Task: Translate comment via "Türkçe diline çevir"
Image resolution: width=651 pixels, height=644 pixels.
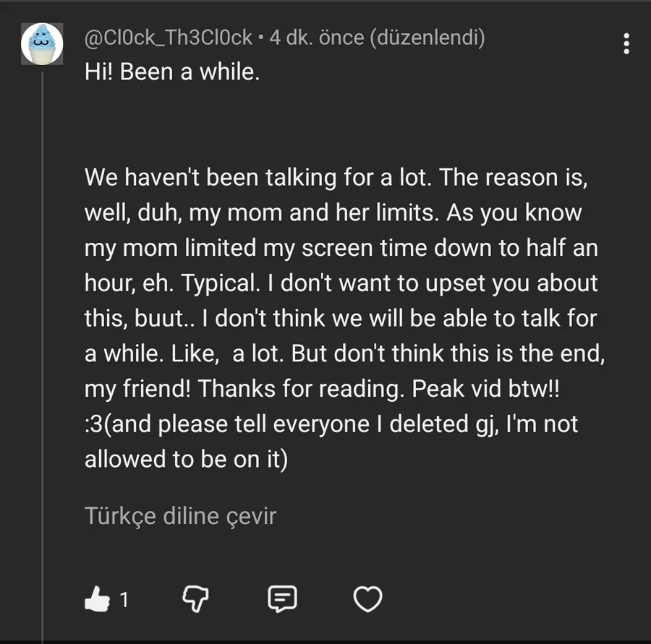Action: [180, 516]
